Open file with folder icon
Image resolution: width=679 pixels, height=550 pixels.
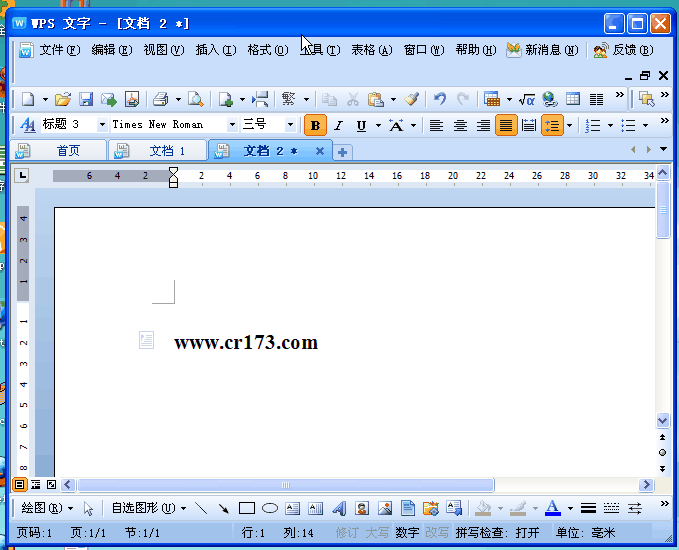pos(63,99)
